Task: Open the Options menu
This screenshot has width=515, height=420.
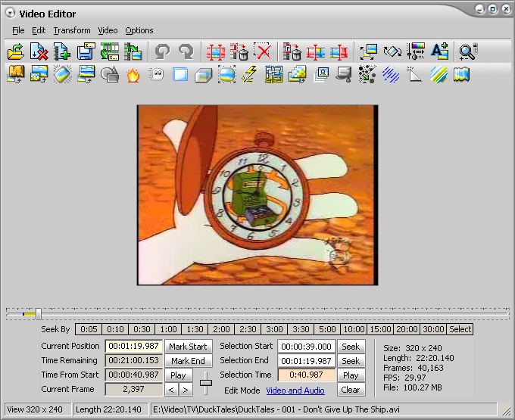Action: coord(139,30)
